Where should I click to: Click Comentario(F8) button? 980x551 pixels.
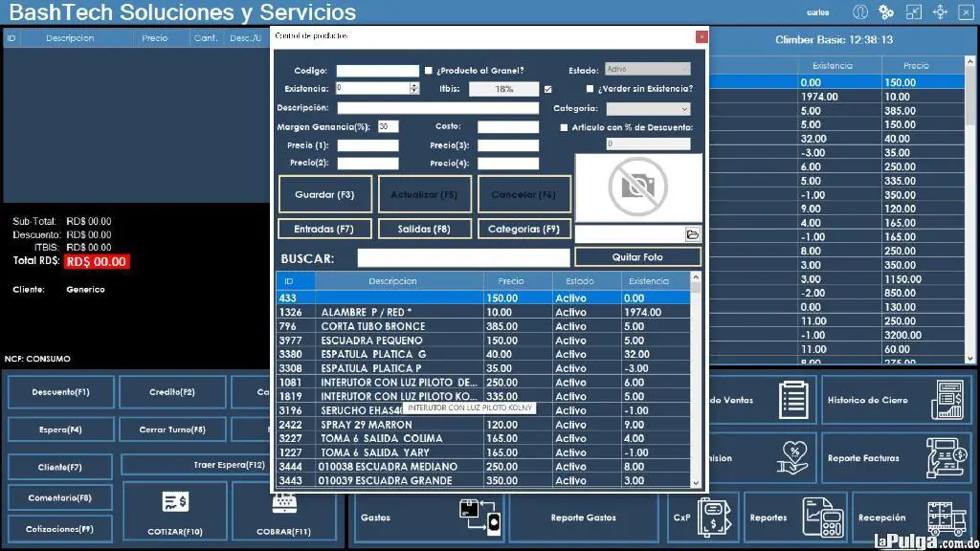[60, 497]
